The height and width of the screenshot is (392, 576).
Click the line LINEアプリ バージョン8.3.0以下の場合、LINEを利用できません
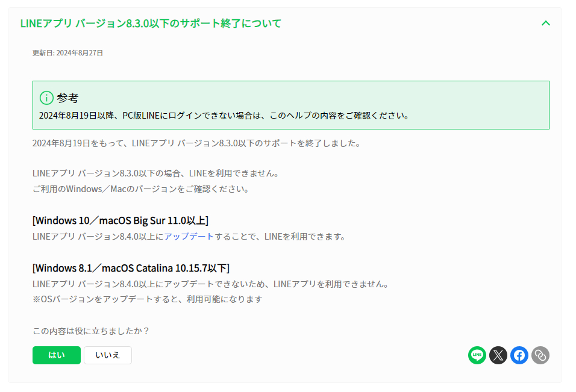point(156,173)
